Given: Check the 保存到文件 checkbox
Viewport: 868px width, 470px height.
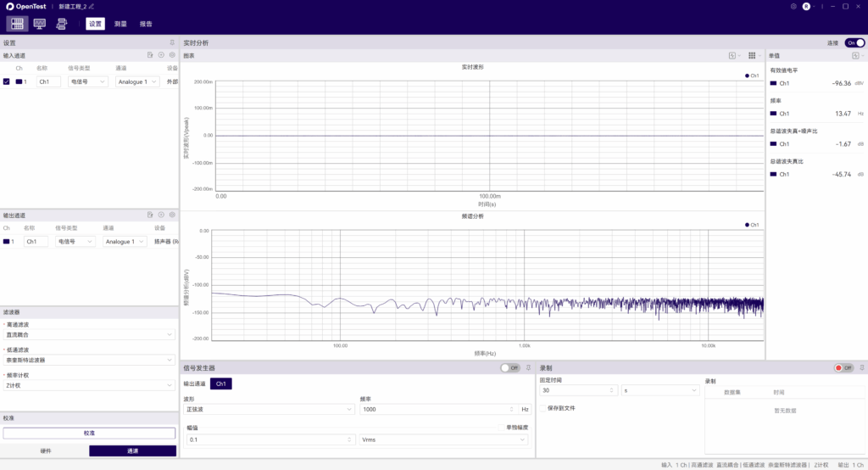Looking at the screenshot, I should [543, 408].
